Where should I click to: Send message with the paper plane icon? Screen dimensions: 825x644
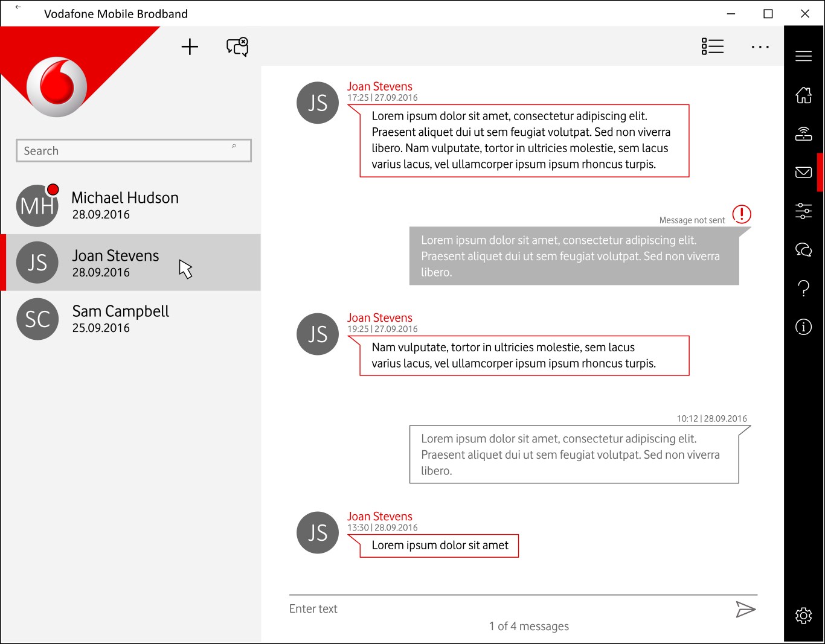(746, 609)
